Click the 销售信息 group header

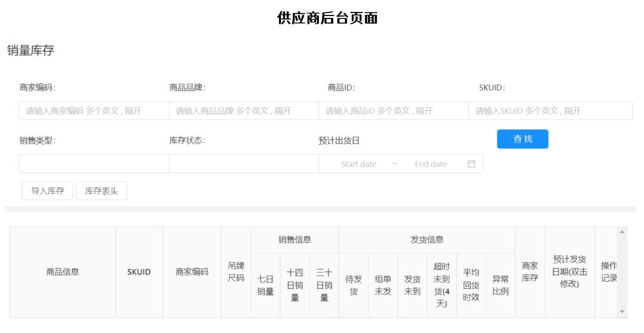click(x=295, y=239)
